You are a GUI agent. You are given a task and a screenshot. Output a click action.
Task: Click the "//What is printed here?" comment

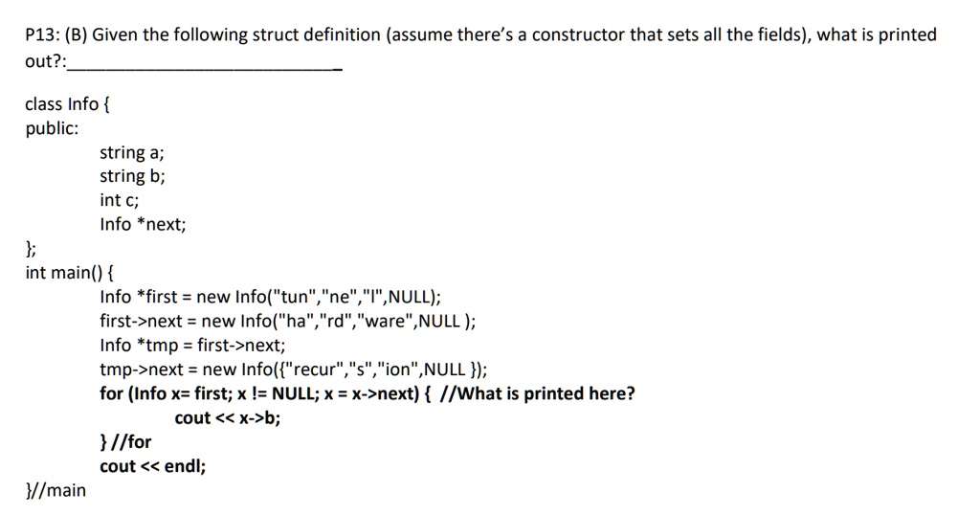[538, 393]
